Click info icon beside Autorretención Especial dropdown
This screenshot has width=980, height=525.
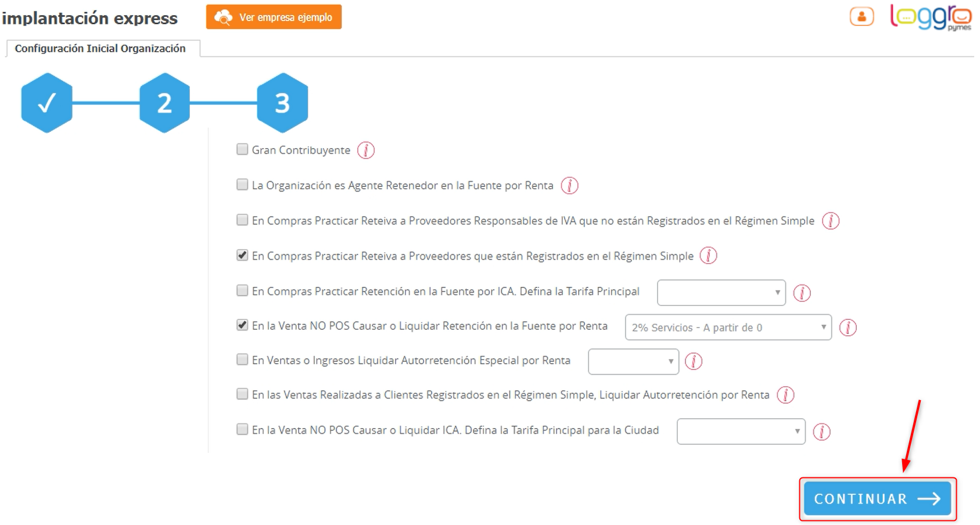(693, 361)
